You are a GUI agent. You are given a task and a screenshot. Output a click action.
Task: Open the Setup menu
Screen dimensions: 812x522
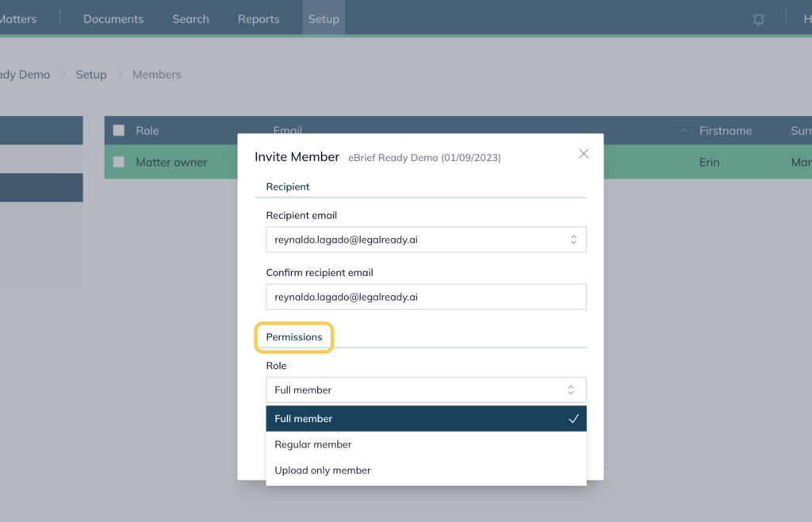pos(324,19)
